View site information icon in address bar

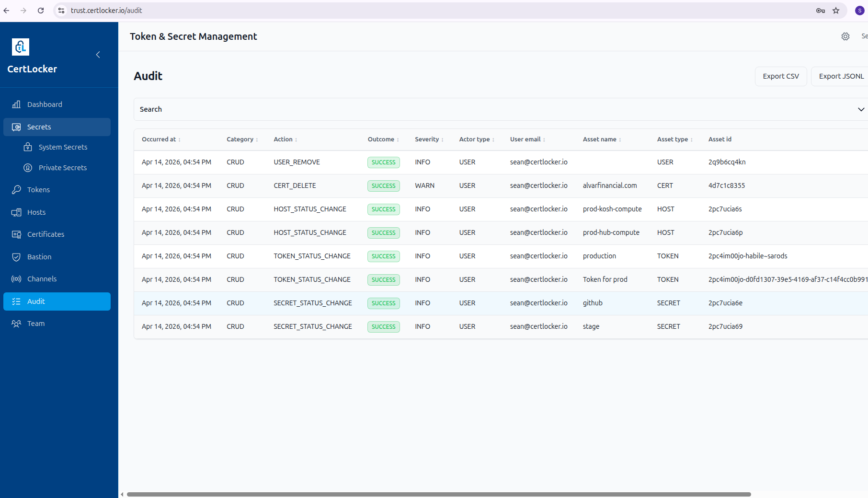coord(61,11)
